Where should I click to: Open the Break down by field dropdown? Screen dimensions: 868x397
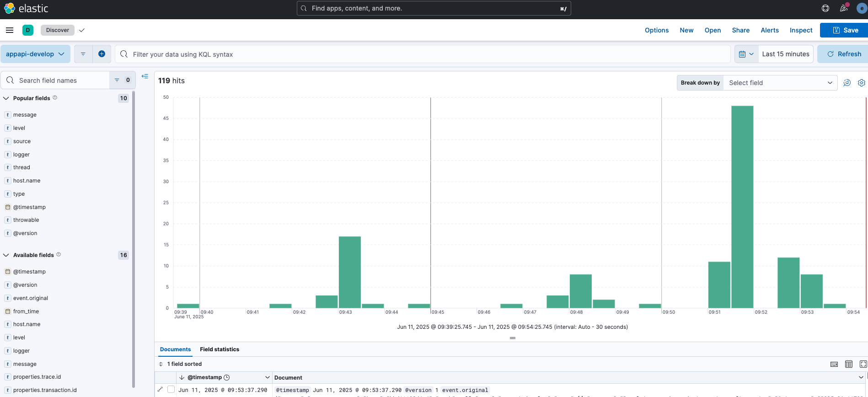(x=780, y=83)
